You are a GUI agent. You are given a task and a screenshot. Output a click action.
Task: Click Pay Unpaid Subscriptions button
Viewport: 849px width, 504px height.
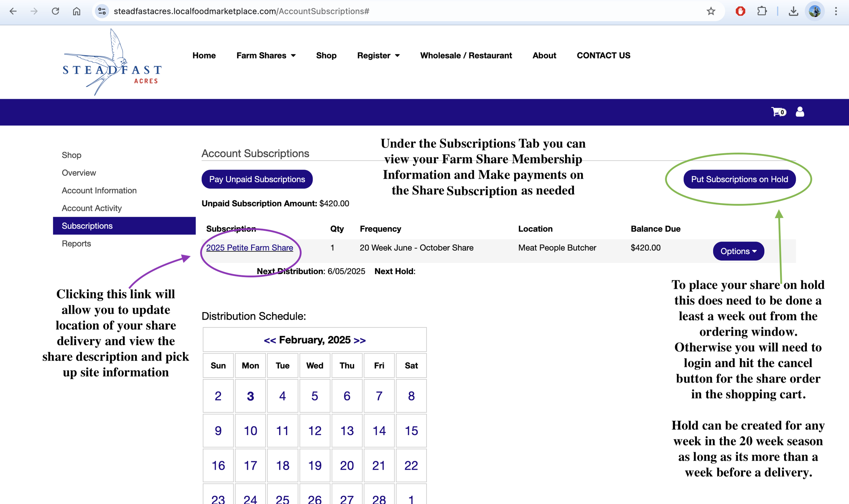pyautogui.click(x=257, y=179)
